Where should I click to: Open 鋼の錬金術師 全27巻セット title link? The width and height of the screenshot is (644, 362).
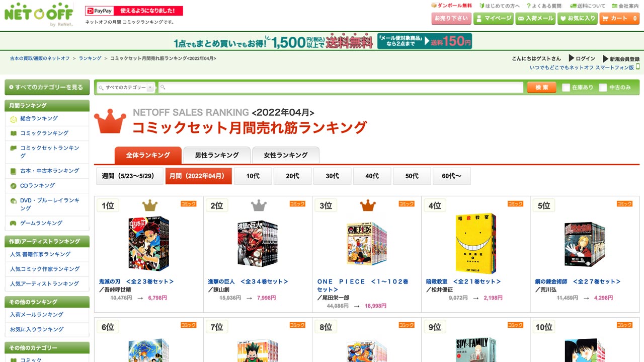point(578,281)
